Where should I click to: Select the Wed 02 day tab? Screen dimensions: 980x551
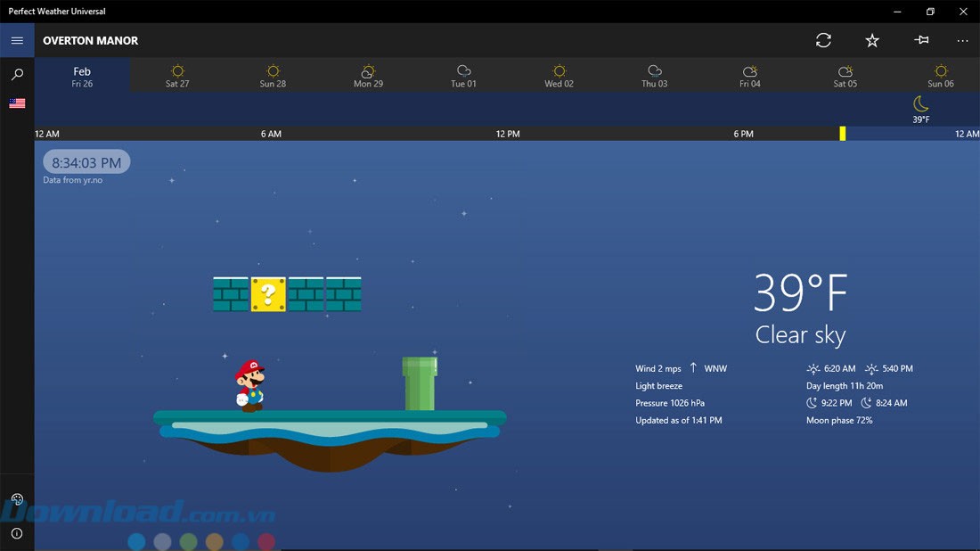[x=559, y=76]
